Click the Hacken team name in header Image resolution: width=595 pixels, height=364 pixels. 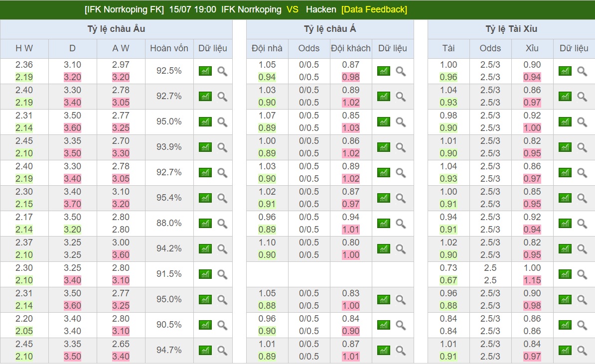point(321,9)
